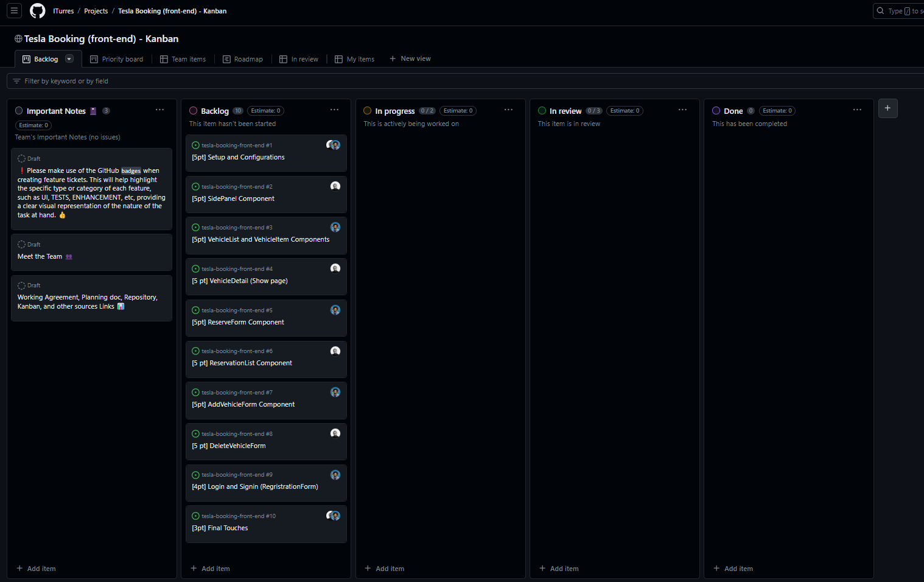Open Done column options menu
Screen dimensions: 924x582
(x=857, y=110)
